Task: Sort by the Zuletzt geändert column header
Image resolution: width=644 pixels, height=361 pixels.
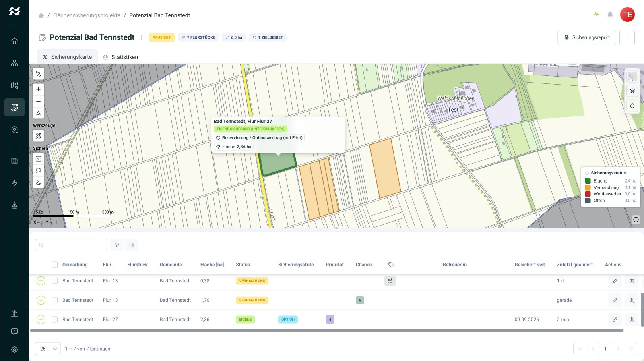Action: (575, 265)
